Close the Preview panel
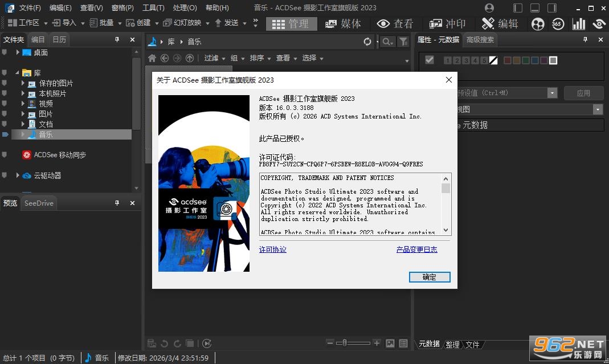Screen dimensions: 609x364 coord(132,203)
